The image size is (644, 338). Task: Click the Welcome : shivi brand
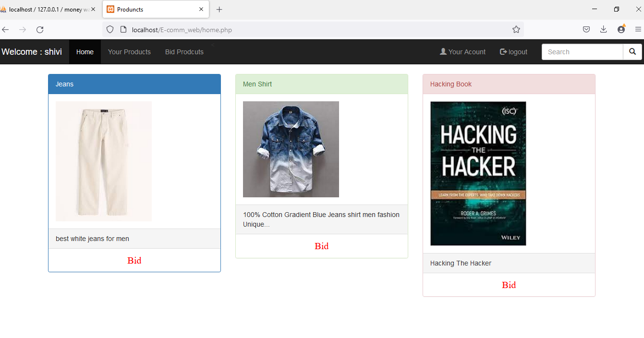(x=32, y=52)
